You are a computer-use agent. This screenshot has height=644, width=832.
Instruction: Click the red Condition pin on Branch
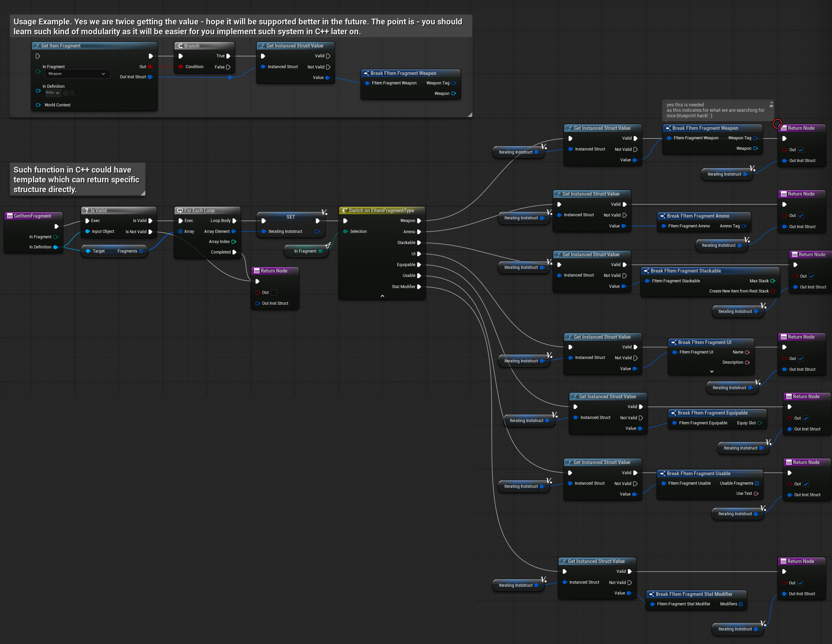[x=181, y=67]
